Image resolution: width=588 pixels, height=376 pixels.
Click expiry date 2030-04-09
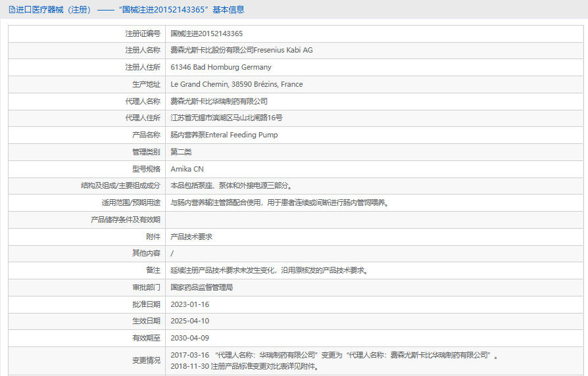(189, 338)
